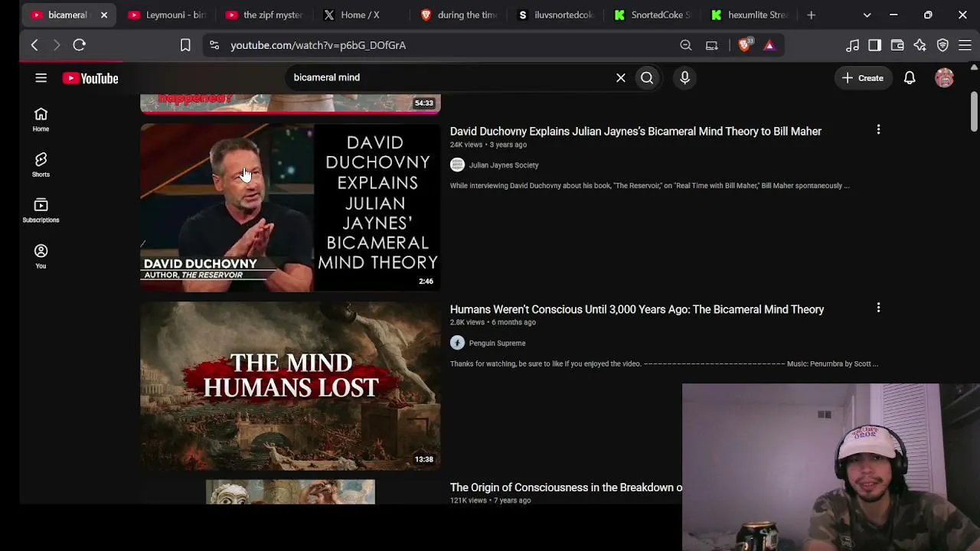This screenshot has height=551, width=980.
Task: Open the media playlist music icon
Action: 852,45
